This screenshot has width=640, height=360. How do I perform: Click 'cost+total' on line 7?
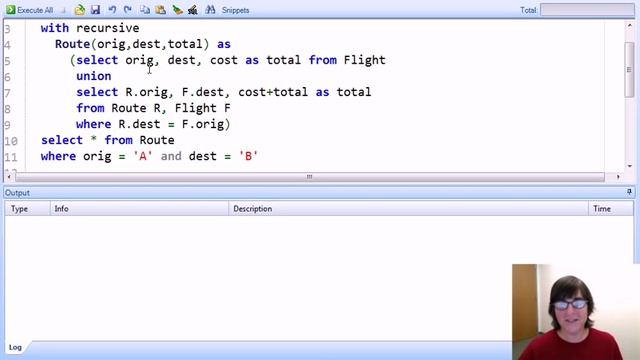click(x=273, y=92)
